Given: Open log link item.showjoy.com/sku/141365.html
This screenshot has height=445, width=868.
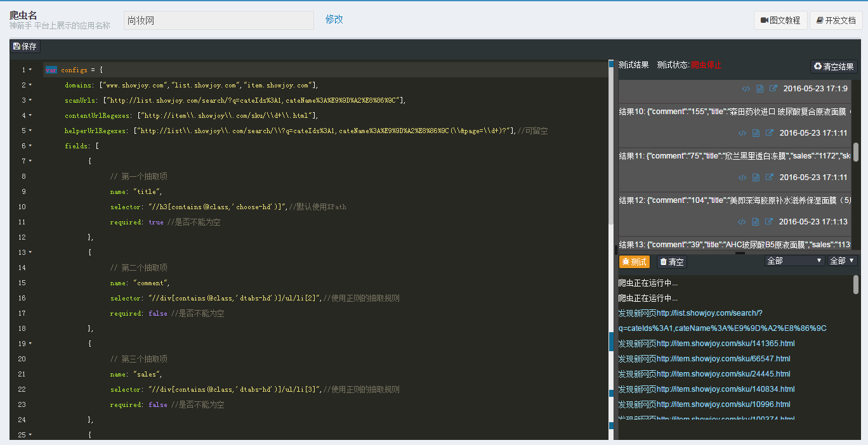Looking at the screenshot, I should click(726, 344).
